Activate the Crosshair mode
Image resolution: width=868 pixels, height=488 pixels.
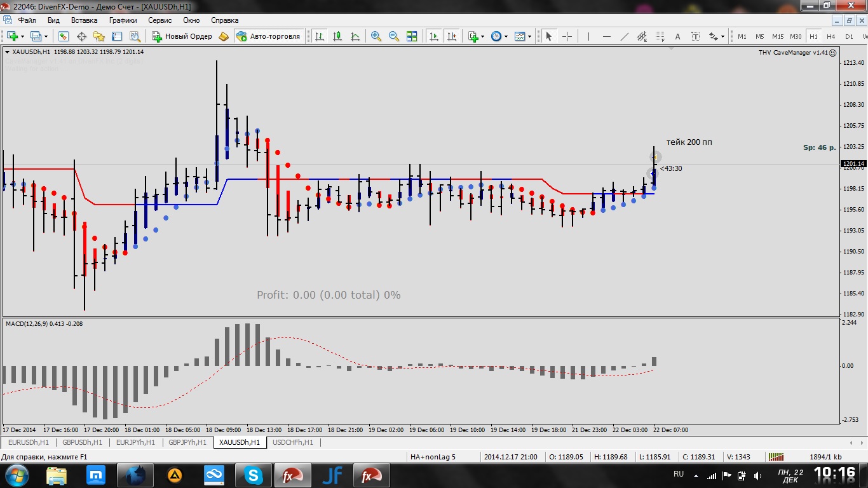point(567,36)
